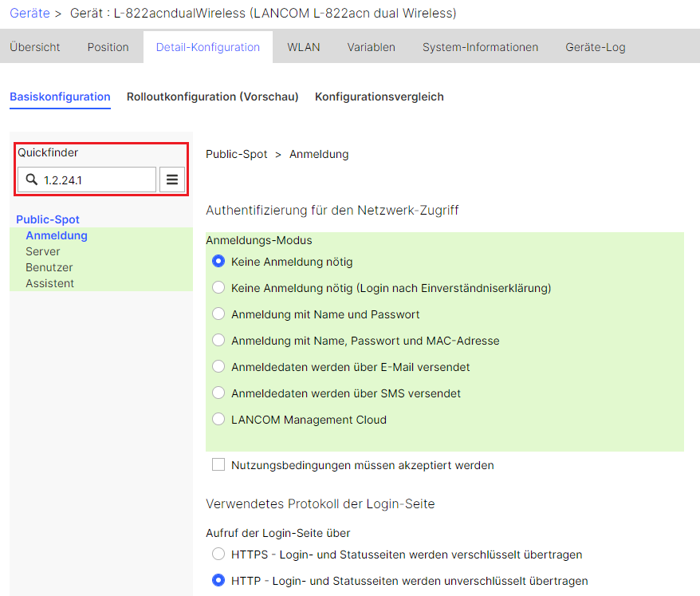700x596 pixels.
Task: Select 'Anmeldung mit Name und Passwort'
Action: point(218,314)
